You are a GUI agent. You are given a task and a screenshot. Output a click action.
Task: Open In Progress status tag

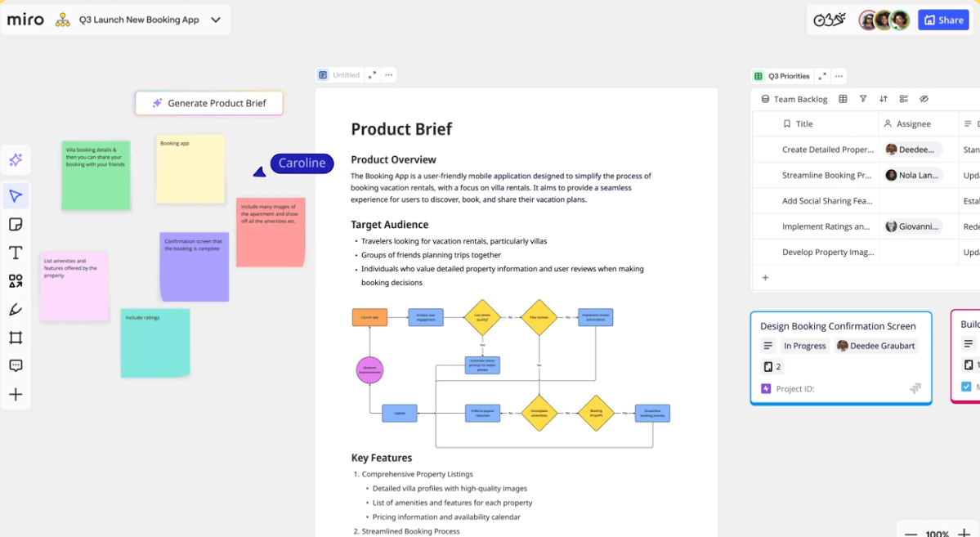(x=804, y=346)
